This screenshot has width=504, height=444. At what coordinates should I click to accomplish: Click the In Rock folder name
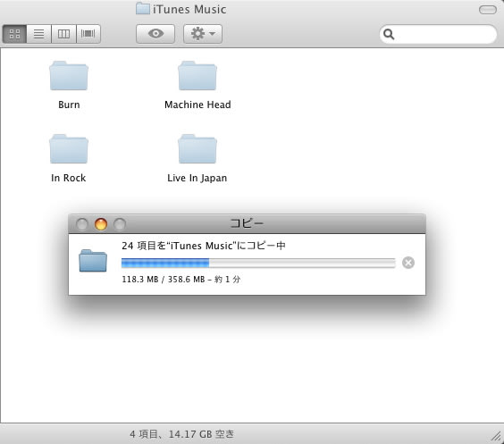(x=69, y=178)
